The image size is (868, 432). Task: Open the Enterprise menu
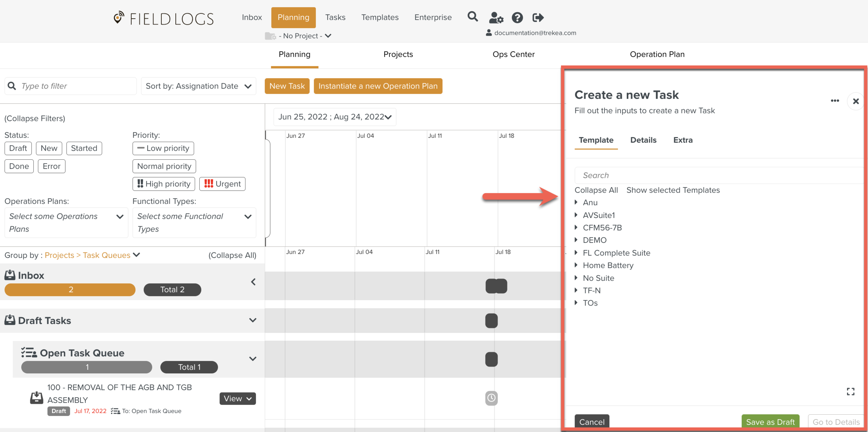coord(433,17)
